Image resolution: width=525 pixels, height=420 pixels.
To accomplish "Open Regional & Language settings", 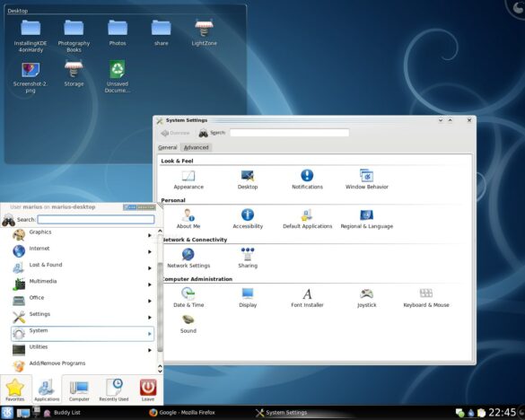I will [x=367, y=219].
